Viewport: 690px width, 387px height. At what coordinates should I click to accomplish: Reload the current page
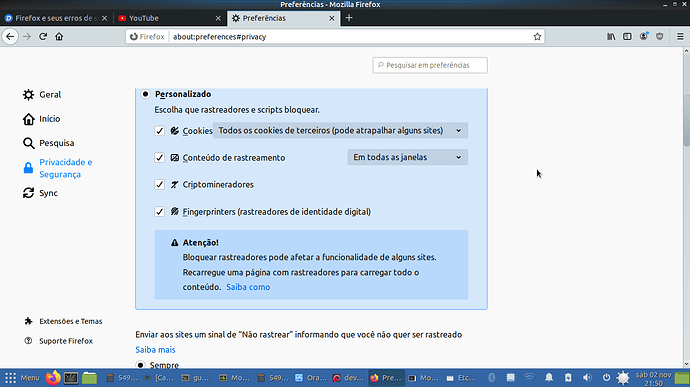[x=43, y=37]
